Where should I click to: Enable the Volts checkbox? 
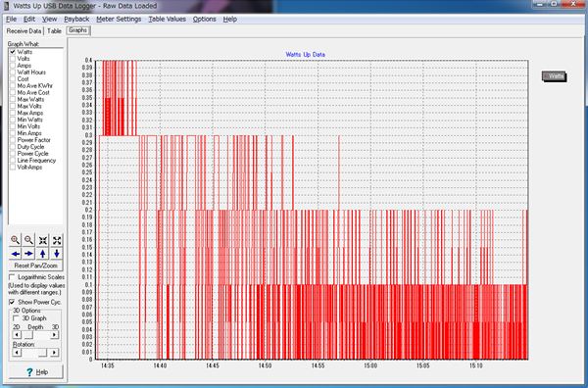[x=13, y=59]
